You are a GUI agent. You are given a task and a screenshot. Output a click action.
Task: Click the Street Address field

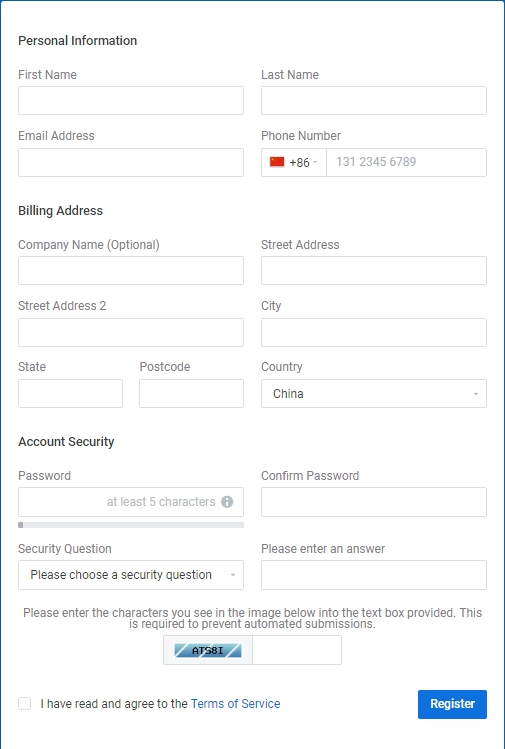coord(374,270)
